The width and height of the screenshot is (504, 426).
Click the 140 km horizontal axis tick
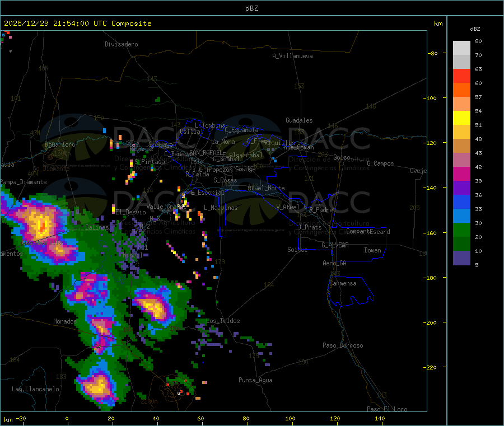(380, 418)
